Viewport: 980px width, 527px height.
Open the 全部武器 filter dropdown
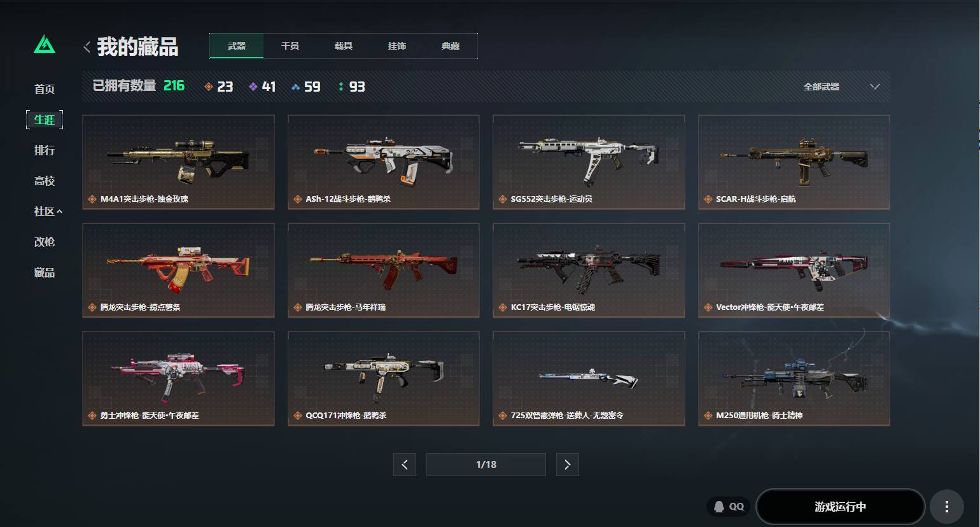click(841, 87)
